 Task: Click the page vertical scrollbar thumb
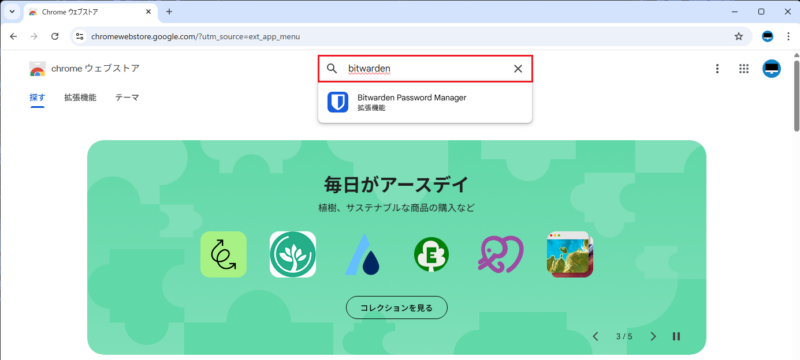[x=796, y=95]
